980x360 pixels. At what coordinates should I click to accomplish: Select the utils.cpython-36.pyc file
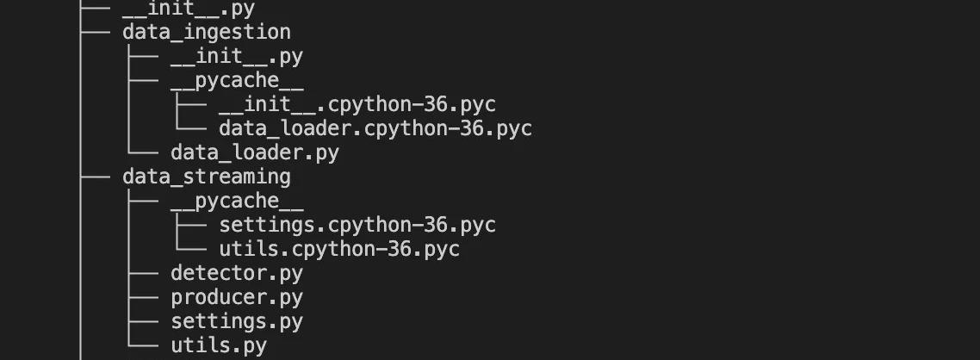(339, 249)
